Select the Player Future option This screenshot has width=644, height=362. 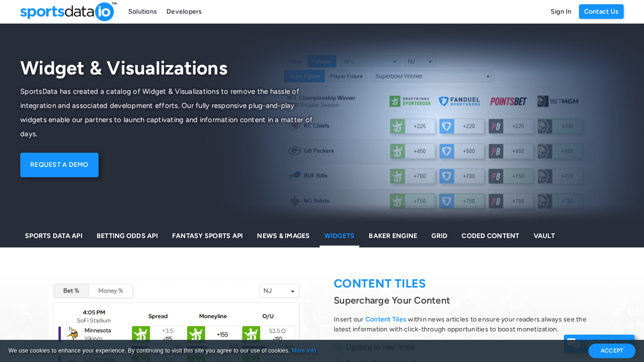(347, 76)
